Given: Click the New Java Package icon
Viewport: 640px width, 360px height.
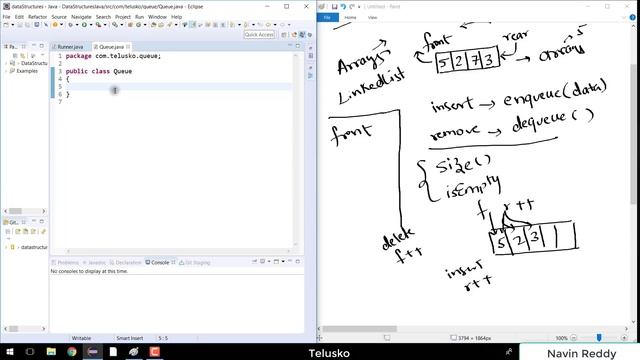Looking at the screenshot, I should [x=130, y=25].
